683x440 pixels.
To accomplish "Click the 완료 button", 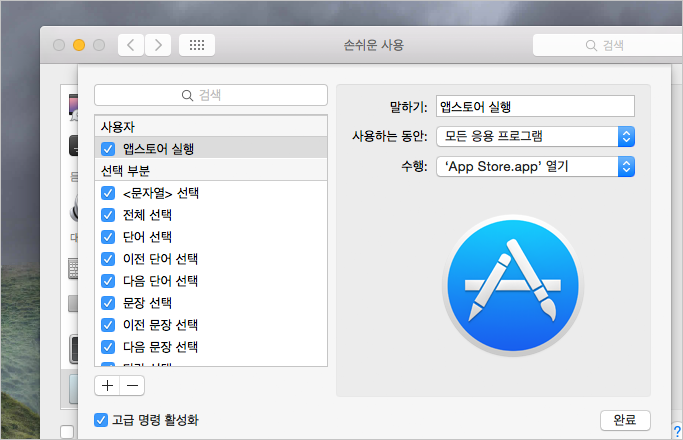I will point(625,420).
